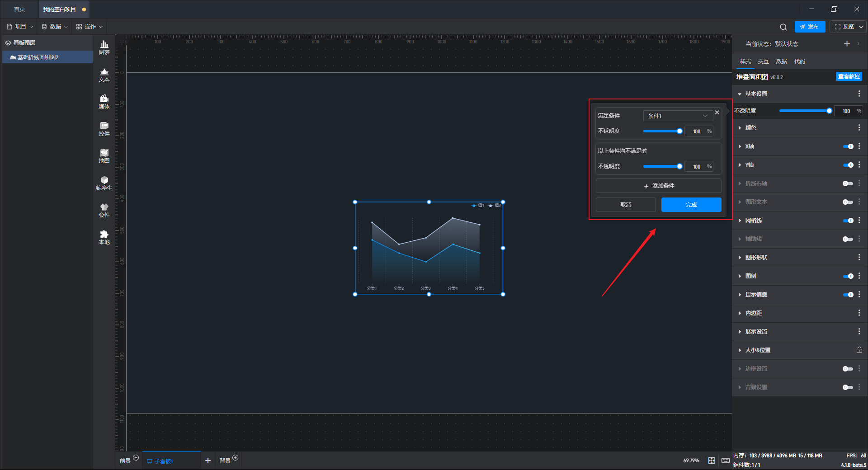Open the 媒体 media components panel
868x470 pixels.
coord(104,102)
